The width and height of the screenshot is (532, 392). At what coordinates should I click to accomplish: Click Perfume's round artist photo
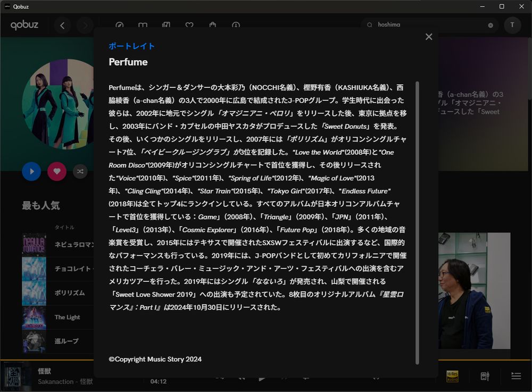click(x=58, y=104)
